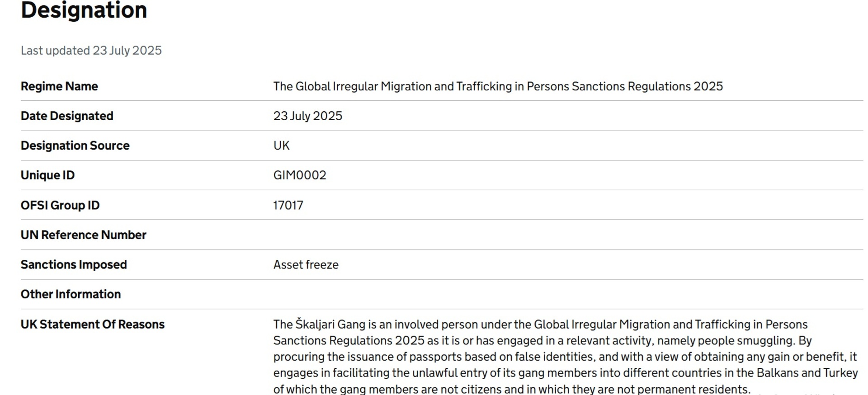Viewport: 868px width, 395px height.
Task: Click the Regime Name row label
Action: 59,86
